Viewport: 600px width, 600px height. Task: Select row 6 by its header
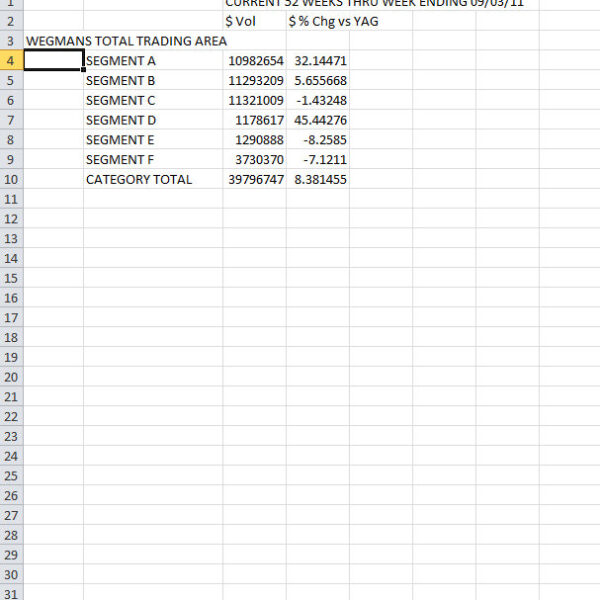pyautogui.click(x=11, y=100)
